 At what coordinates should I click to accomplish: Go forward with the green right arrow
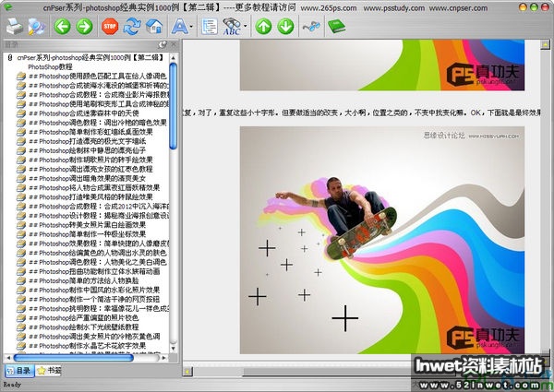point(84,27)
